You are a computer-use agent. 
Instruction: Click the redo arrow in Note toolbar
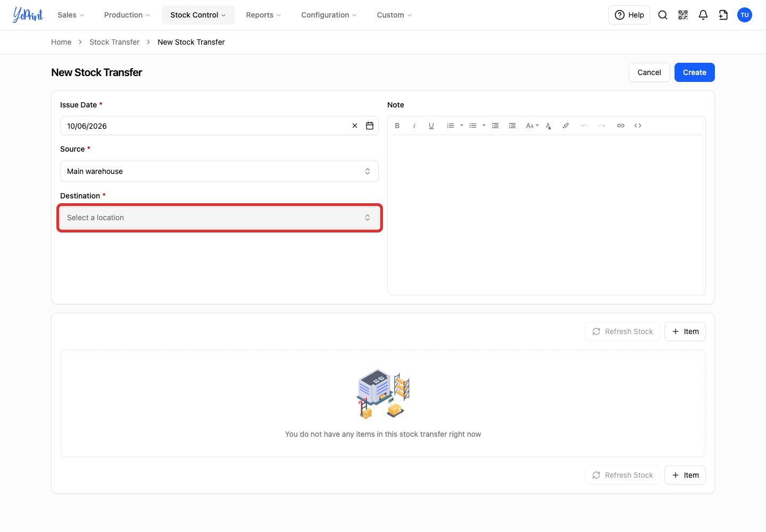[602, 126]
